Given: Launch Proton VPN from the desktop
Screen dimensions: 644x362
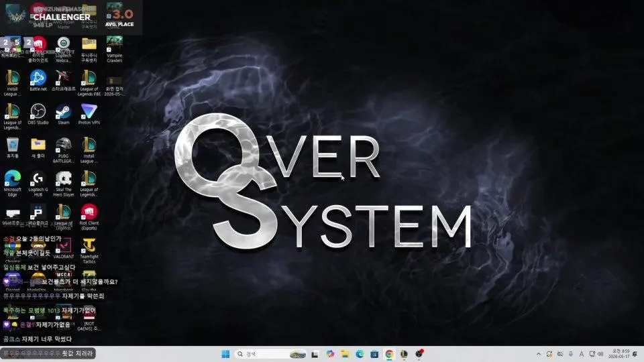Looking at the screenshot, I should coord(89,114).
